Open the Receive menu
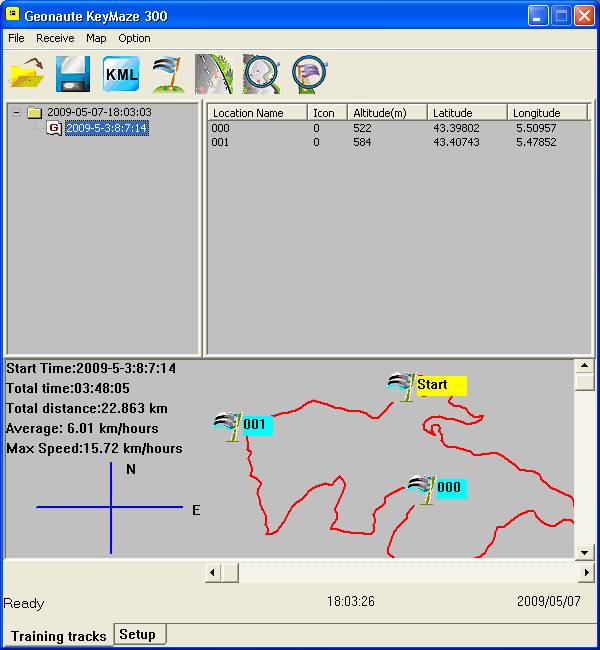 click(x=55, y=38)
